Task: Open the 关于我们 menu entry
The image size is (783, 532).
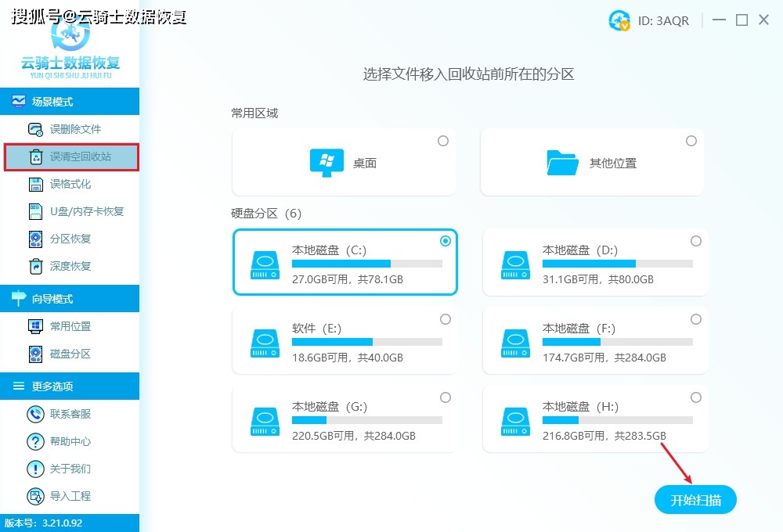Action: (36, 469)
